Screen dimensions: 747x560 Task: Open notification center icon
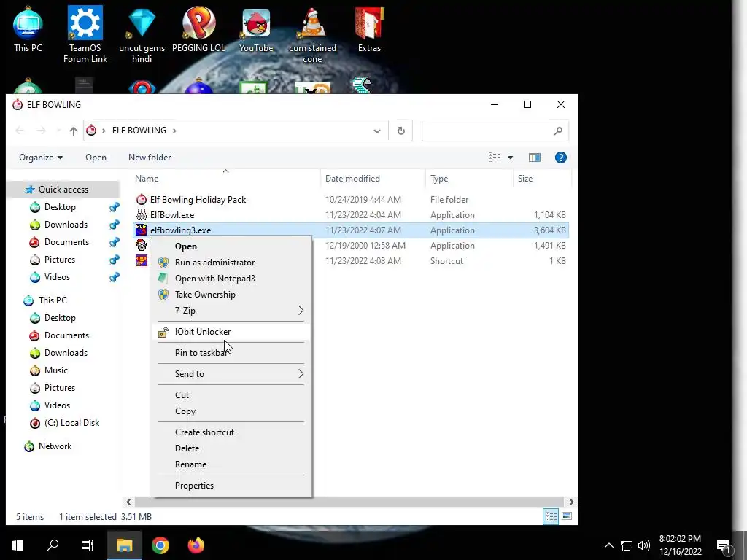coord(724,546)
